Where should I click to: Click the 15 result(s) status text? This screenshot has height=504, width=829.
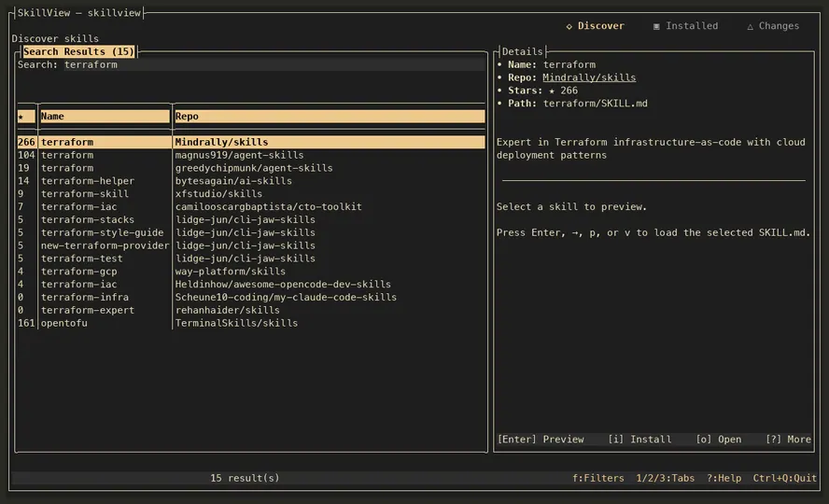[x=245, y=478]
